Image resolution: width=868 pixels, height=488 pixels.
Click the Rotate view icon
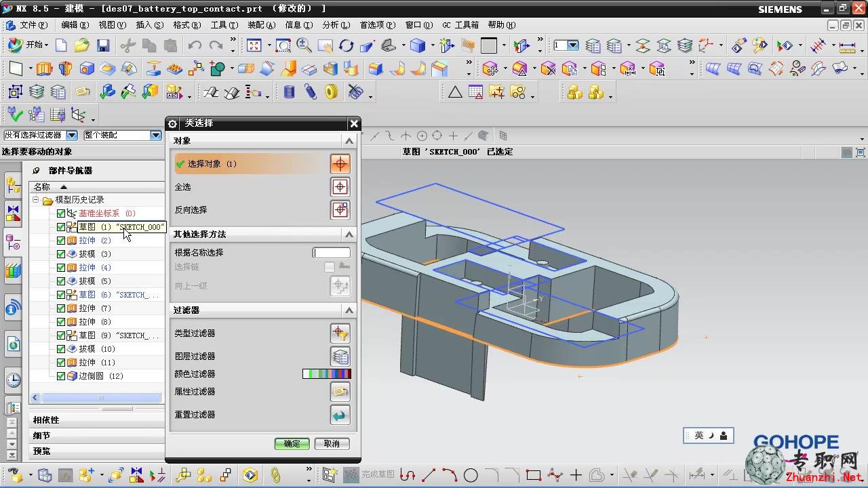pos(347,45)
